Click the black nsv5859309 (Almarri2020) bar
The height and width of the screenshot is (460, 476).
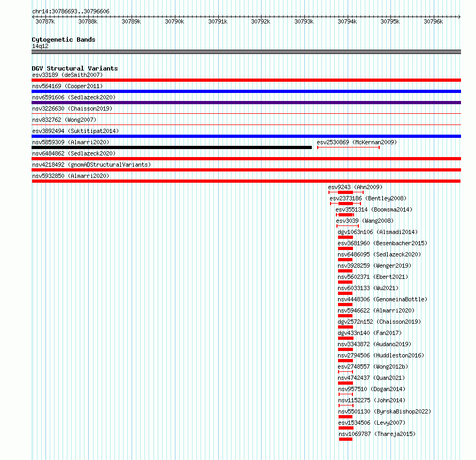point(172,147)
